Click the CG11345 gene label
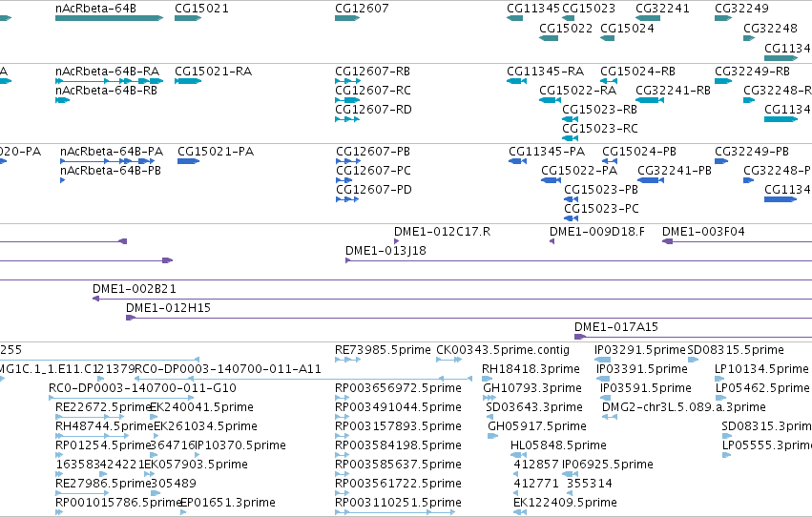This screenshot has height=517, width=812. click(533, 9)
